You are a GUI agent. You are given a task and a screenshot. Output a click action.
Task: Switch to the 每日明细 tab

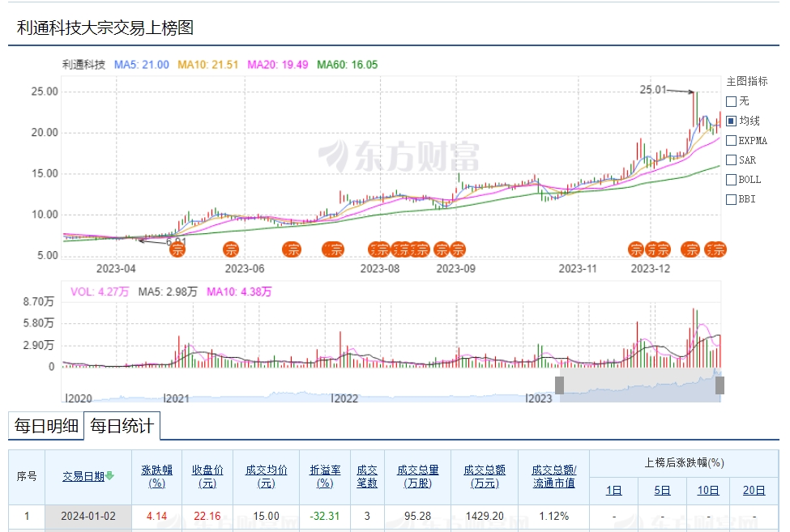tap(46, 427)
